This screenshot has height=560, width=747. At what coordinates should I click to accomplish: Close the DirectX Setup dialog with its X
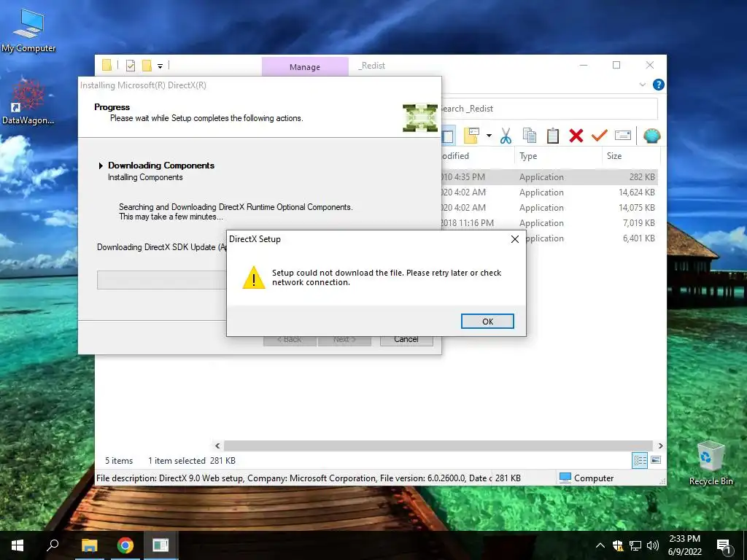(514, 239)
